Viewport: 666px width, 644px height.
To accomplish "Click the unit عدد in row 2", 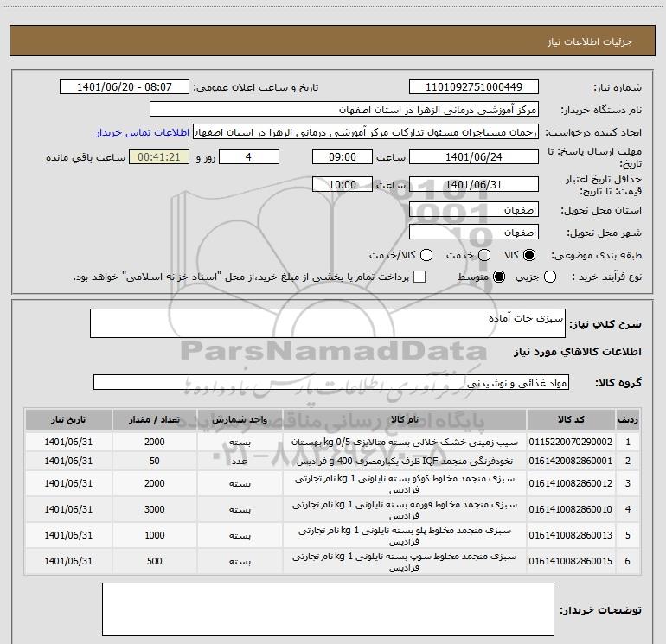I will click(x=240, y=462).
